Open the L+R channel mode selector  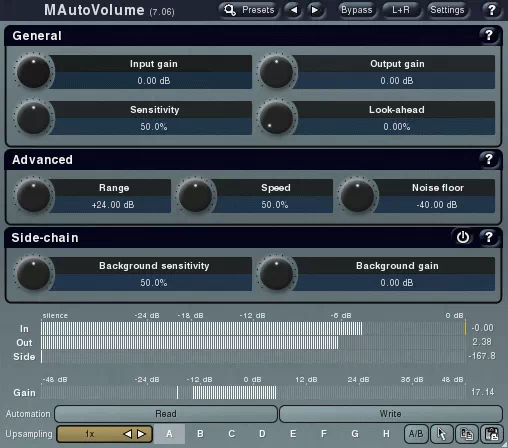tap(400, 10)
